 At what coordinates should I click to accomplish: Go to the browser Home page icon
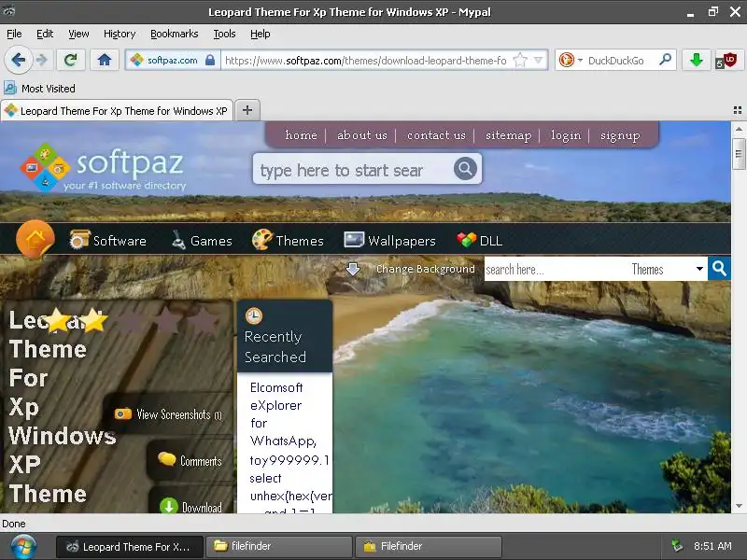point(105,60)
